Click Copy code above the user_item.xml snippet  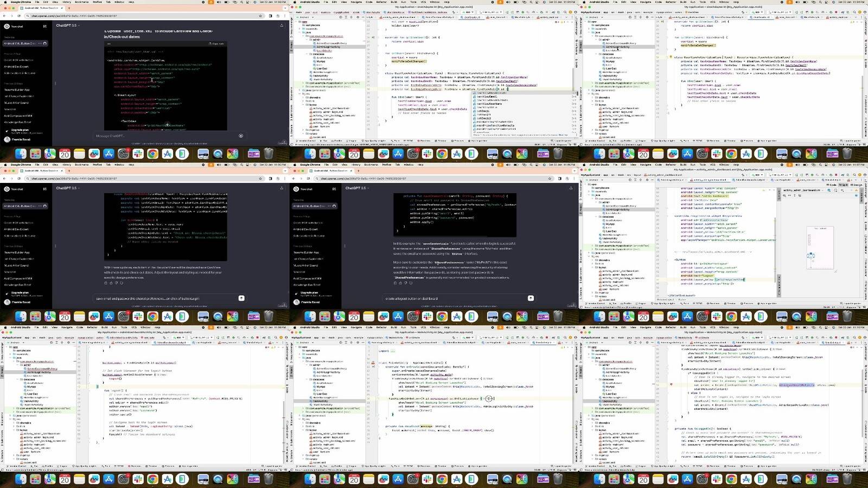coord(217,44)
